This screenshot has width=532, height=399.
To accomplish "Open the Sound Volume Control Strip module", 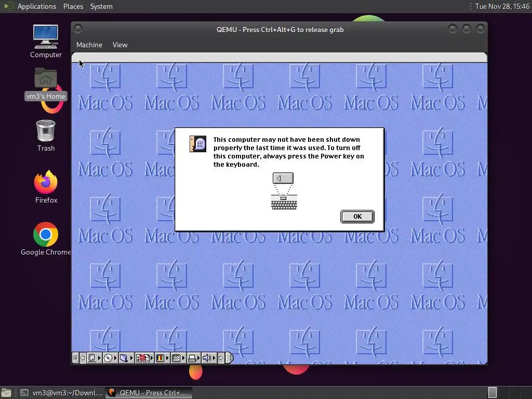I will 207,358.
